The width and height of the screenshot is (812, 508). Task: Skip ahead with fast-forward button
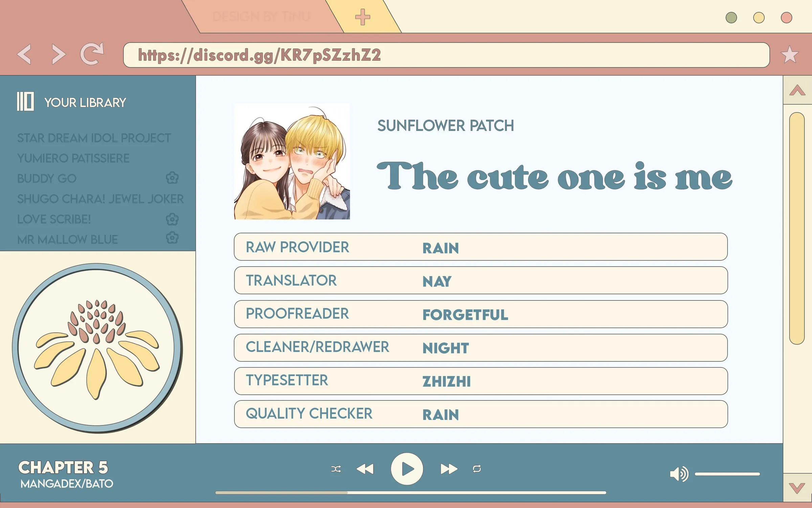[x=449, y=469]
